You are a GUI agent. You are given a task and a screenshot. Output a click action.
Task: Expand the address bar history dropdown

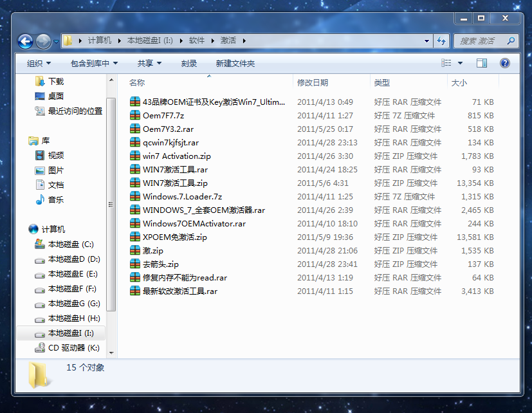(x=427, y=41)
